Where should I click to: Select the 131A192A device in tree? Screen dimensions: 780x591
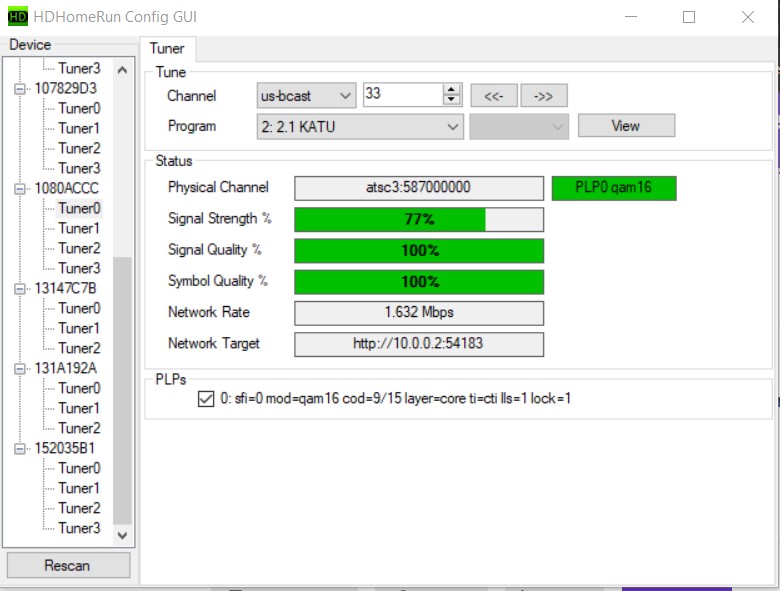66,369
